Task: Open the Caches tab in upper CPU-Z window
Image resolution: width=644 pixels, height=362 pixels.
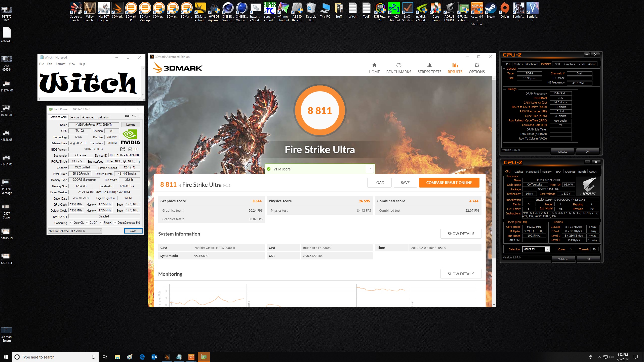Action: pyautogui.click(x=518, y=64)
